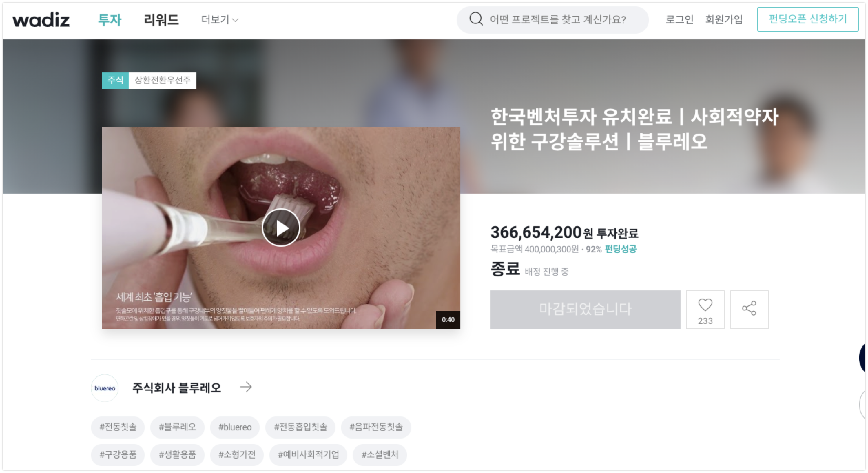Click the 366,654,200원 invested amount
This screenshot has height=473, width=868.
[x=541, y=232]
